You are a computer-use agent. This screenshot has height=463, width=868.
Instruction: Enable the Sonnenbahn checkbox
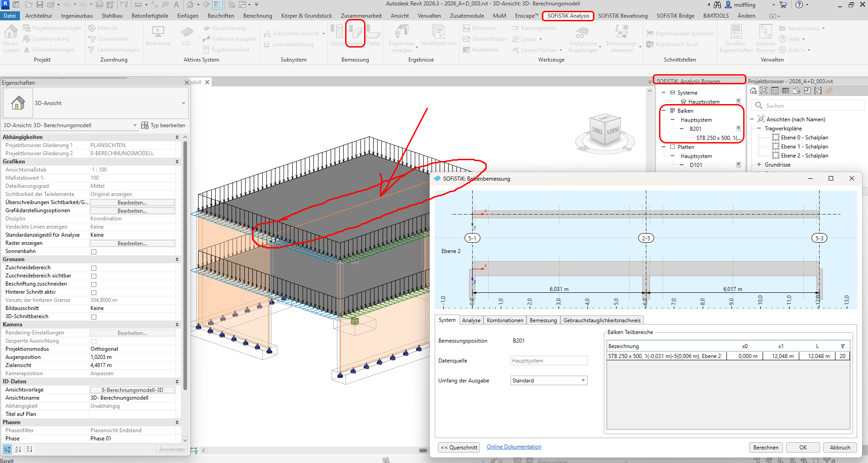pos(94,252)
